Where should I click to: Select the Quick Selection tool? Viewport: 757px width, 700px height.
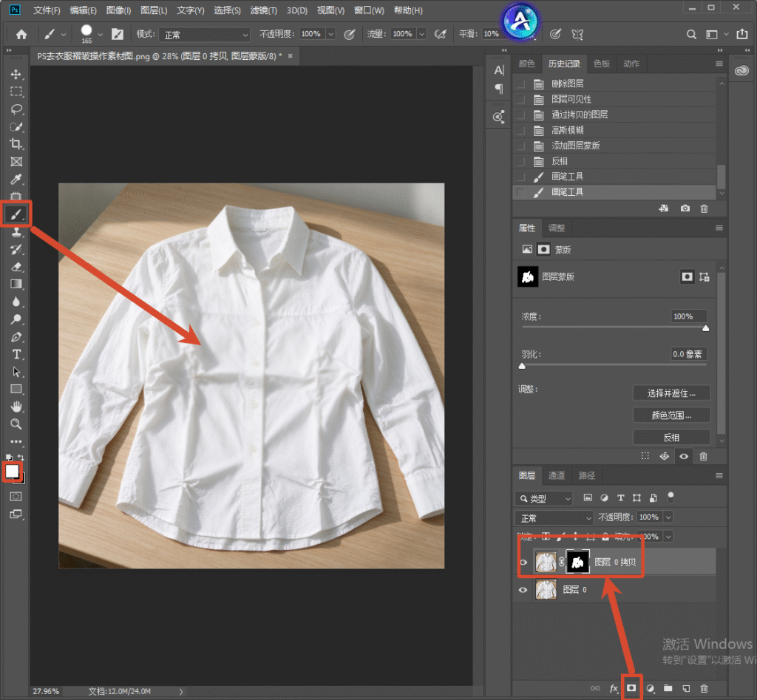click(16, 127)
